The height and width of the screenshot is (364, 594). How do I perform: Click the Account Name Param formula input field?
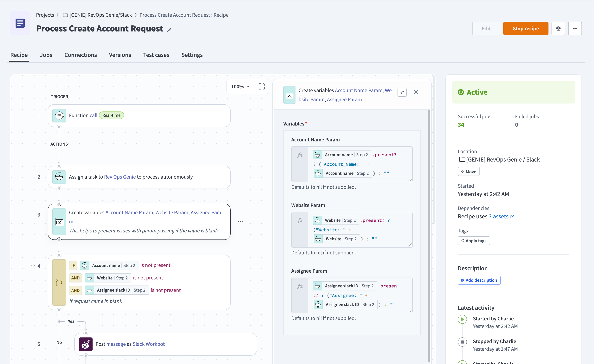click(x=352, y=164)
